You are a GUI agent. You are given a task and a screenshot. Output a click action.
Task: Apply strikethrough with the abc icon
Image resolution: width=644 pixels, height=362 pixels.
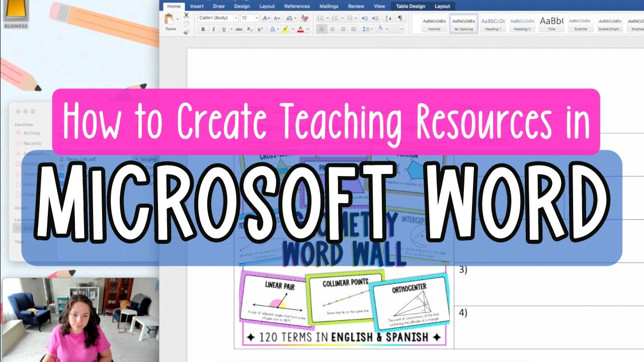point(239,29)
